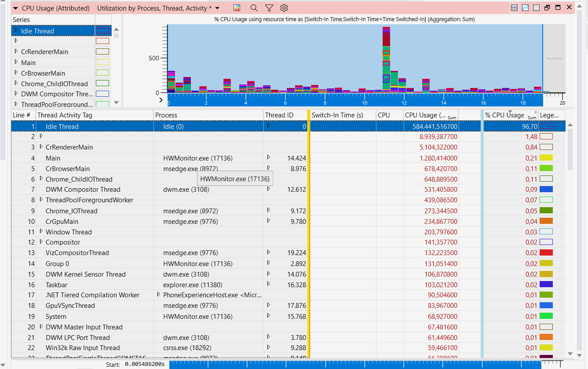Sort by the % CPU Usage column header
588x369 pixels.
[x=511, y=115]
